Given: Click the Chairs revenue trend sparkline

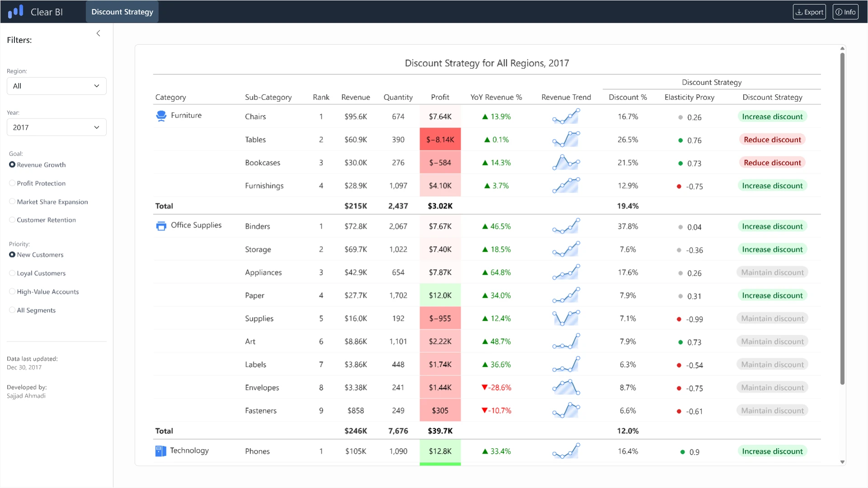Looking at the screenshot, I should (566, 117).
